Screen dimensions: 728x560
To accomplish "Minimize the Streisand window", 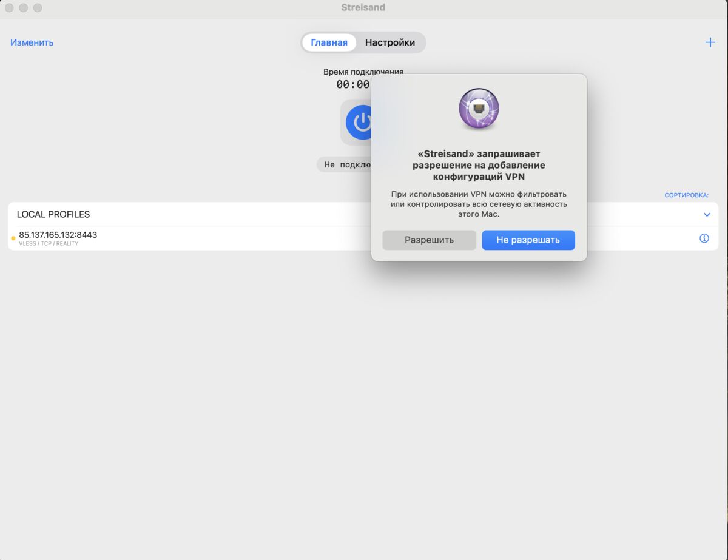I will (x=24, y=8).
